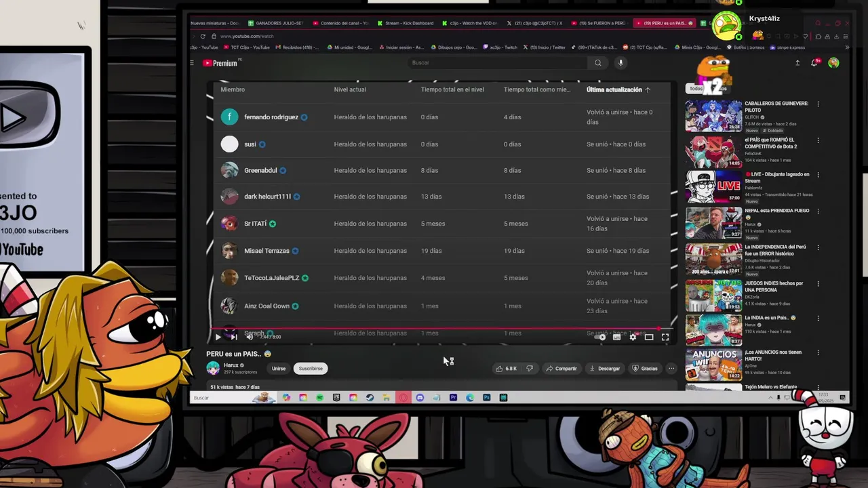Open the TCT C3jo - YouTube bookmark

(x=247, y=47)
